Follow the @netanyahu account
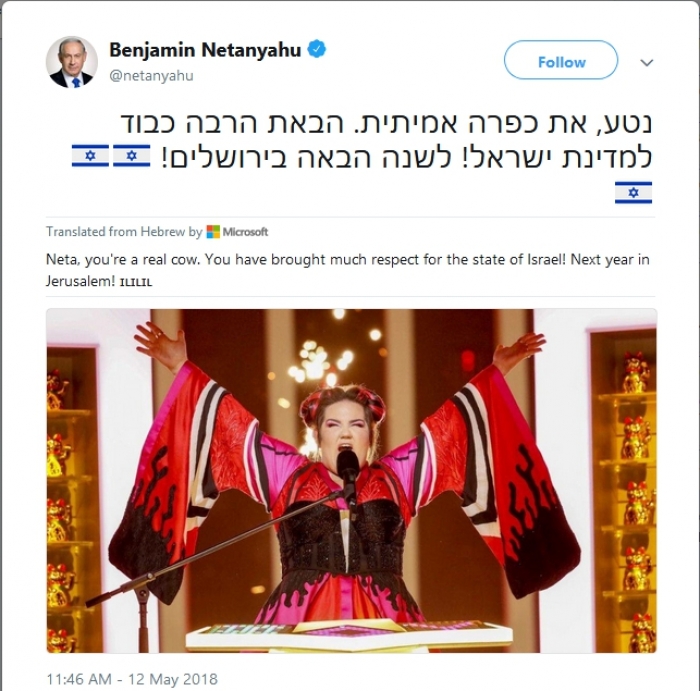 (x=561, y=62)
